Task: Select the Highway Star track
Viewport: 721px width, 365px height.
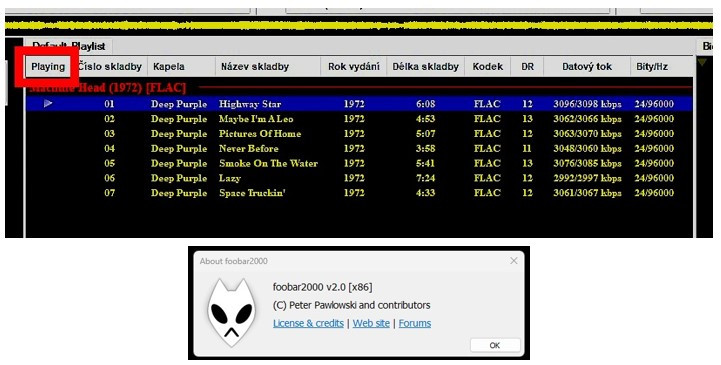Action: click(359, 104)
